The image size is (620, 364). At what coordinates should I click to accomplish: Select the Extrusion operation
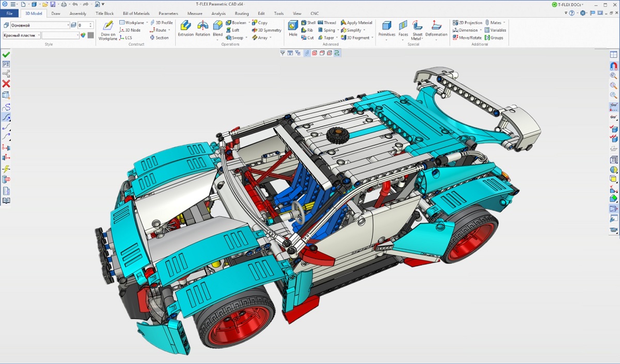185,28
